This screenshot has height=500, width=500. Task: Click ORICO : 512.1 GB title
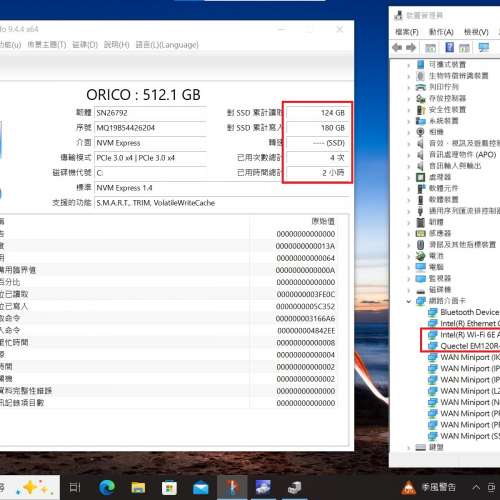[x=143, y=95]
